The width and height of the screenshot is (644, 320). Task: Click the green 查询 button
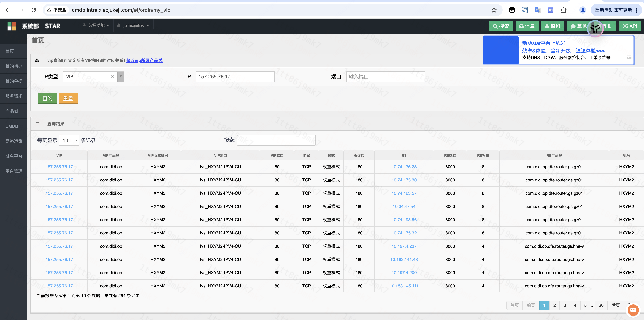click(47, 98)
